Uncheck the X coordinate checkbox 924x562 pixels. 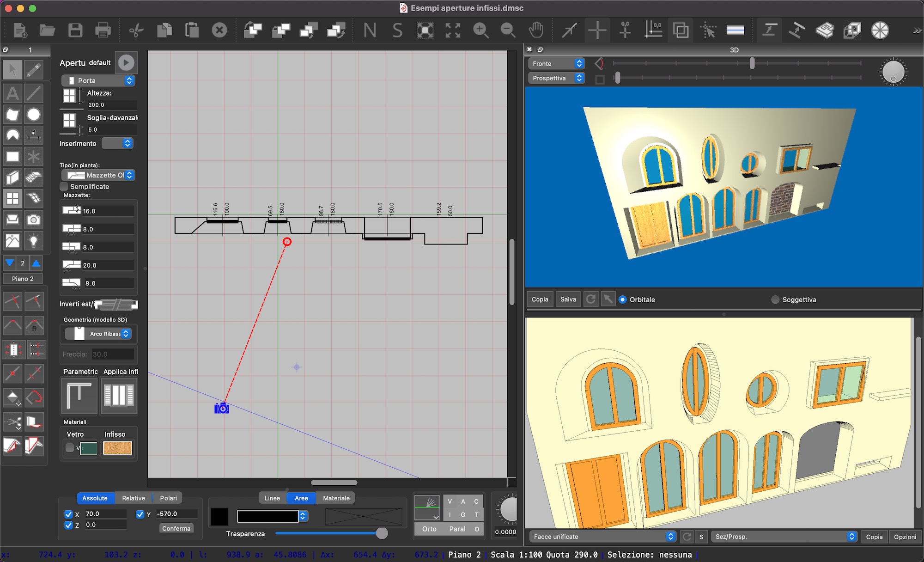68,514
